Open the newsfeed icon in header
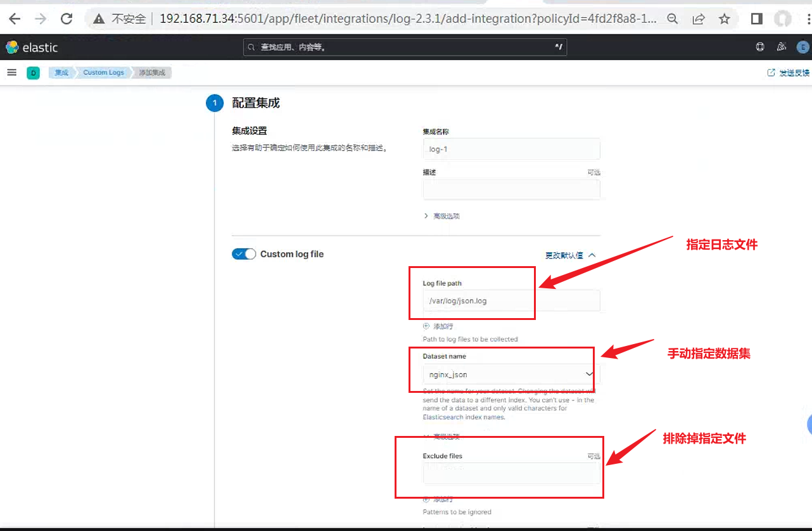812x531 pixels. 782,47
